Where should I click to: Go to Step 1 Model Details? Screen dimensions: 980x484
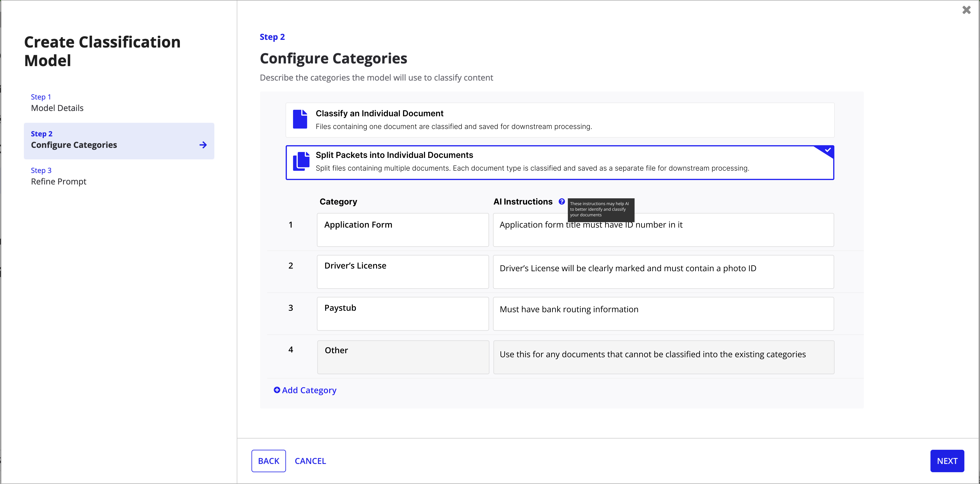[57, 103]
